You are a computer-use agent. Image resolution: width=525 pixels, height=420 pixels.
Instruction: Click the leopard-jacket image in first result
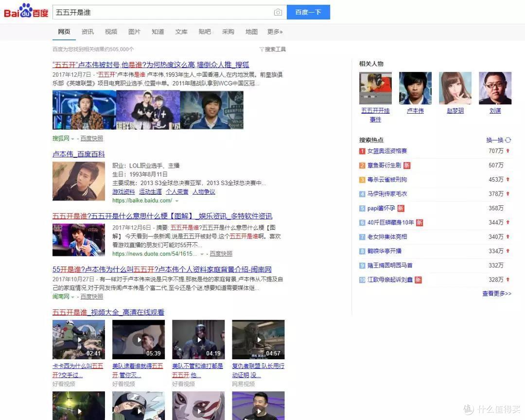(x=85, y=110)
